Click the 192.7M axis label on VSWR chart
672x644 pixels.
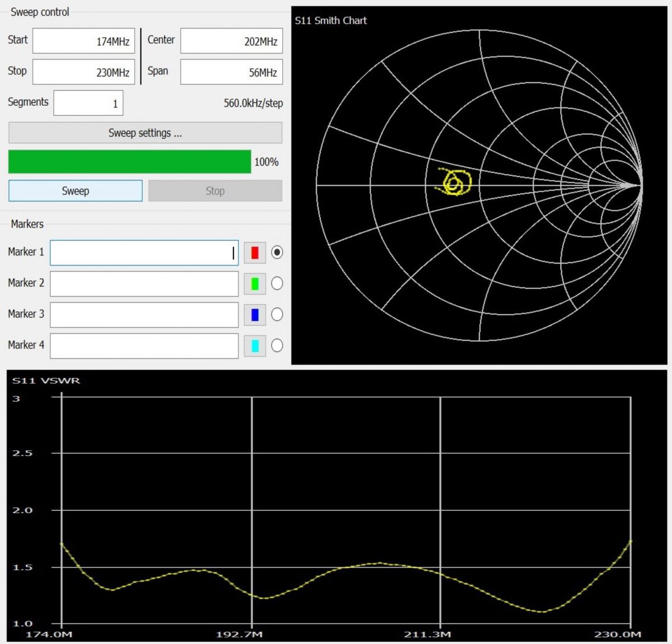pyautogui.click(x=239, y=634)
